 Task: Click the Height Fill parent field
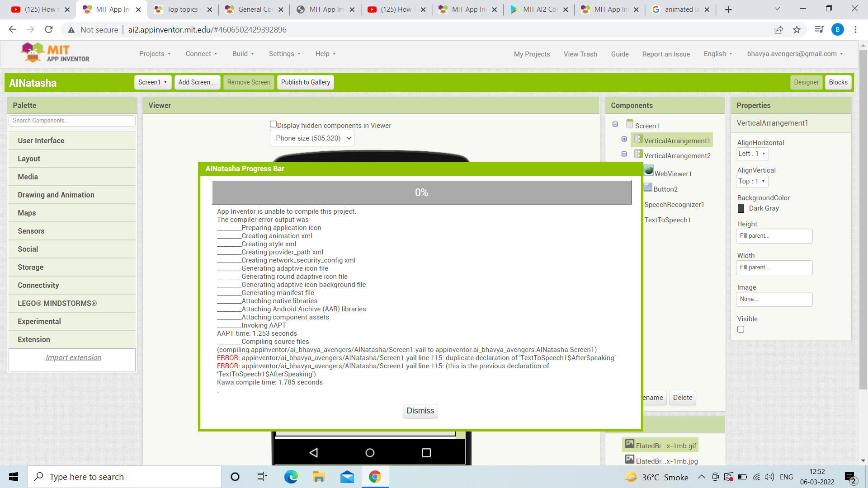(x=774, y=236)
